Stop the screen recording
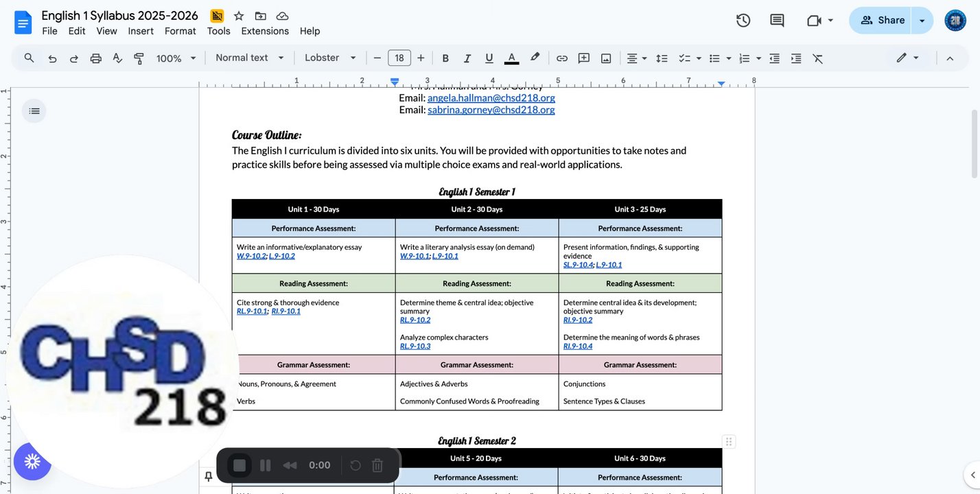 [240, 466]
